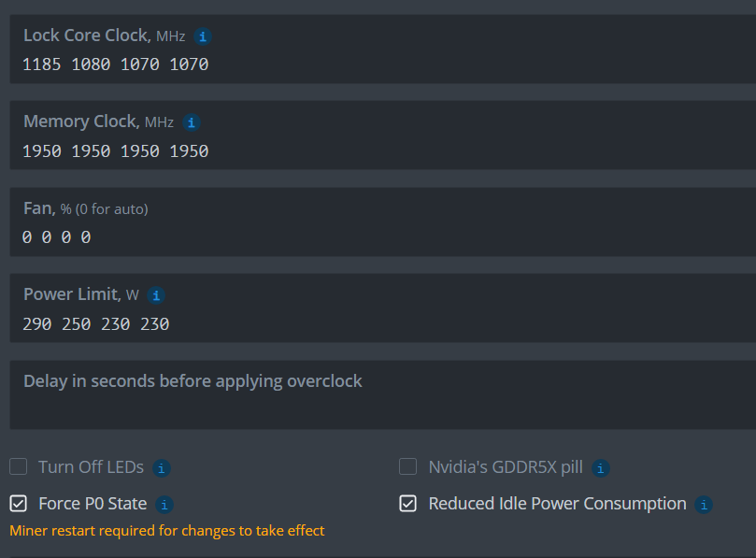Open the Force P0 State info tooltip

164,504
